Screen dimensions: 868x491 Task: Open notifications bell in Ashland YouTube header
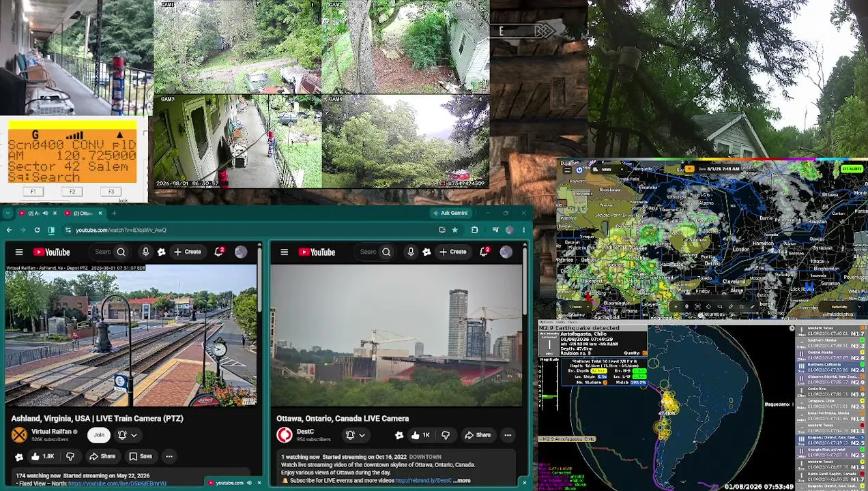(219, 252)
